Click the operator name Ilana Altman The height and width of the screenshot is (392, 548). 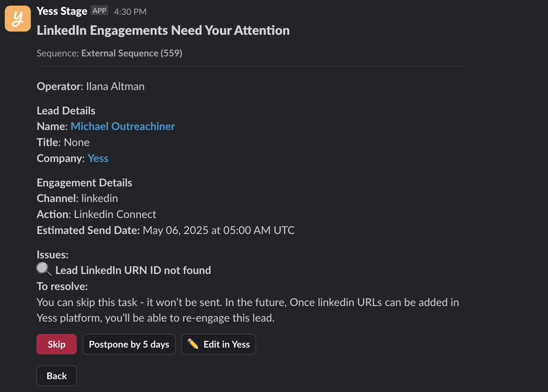[x=115, y=86]
